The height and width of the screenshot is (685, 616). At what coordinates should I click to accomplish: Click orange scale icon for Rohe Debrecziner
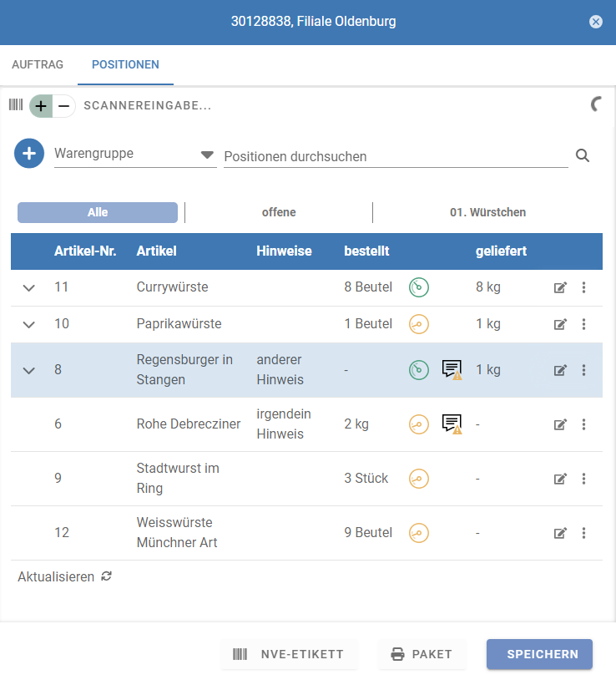419,424
